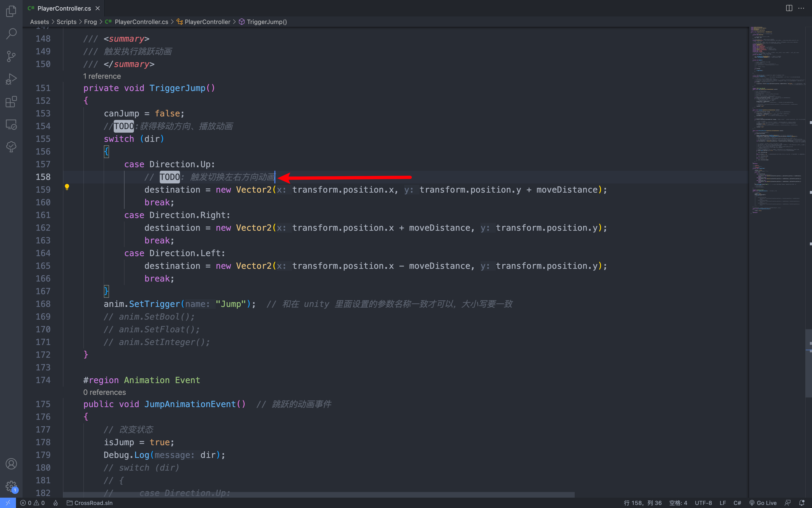Click the TriggerJump method name
This screenshot has height=508, width=812.
pyautogui.click(x=177, y=88)
